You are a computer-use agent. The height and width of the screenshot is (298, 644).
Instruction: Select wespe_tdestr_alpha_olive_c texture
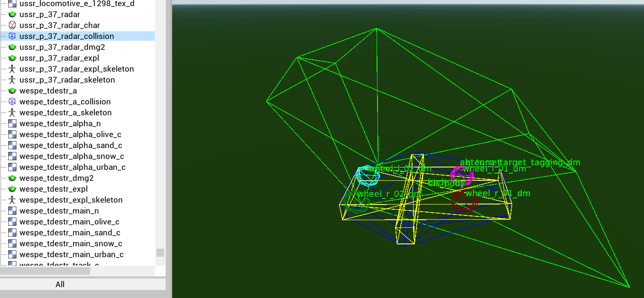(x=70, y=134)
